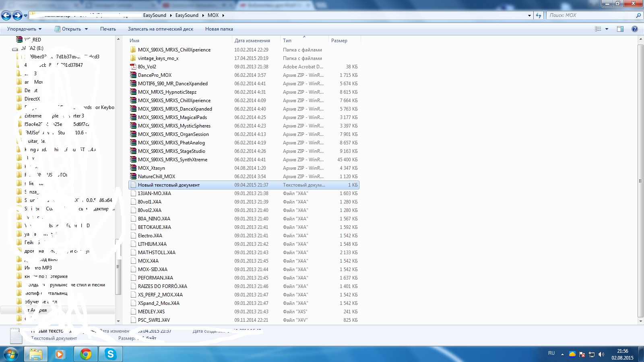Image resolution: width=644 pixels, height=362 pixels.
Task: Sort by the Тип column header
Action: [304, 41]
